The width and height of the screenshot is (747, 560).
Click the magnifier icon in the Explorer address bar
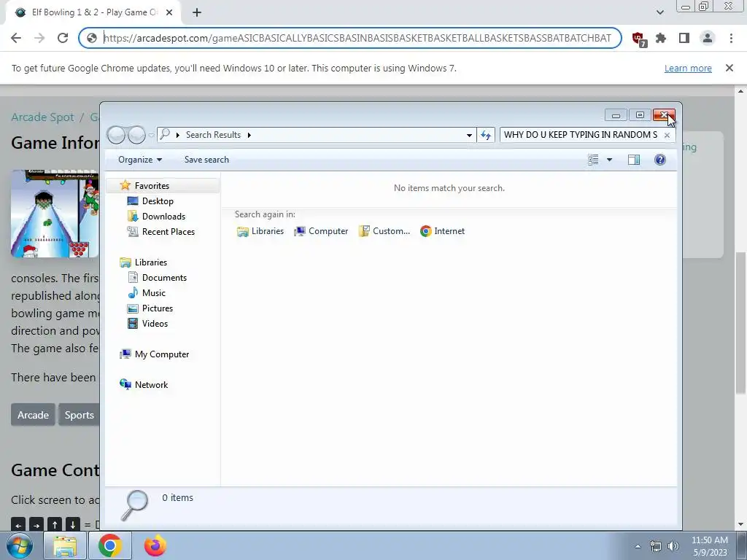click(x=165, y=134)
